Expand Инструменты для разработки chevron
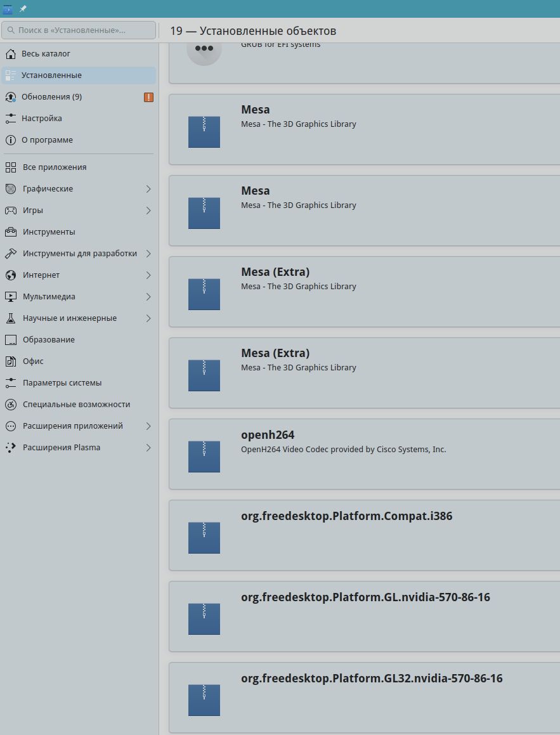This screenshot has width=560, height=735. (148, 253)
